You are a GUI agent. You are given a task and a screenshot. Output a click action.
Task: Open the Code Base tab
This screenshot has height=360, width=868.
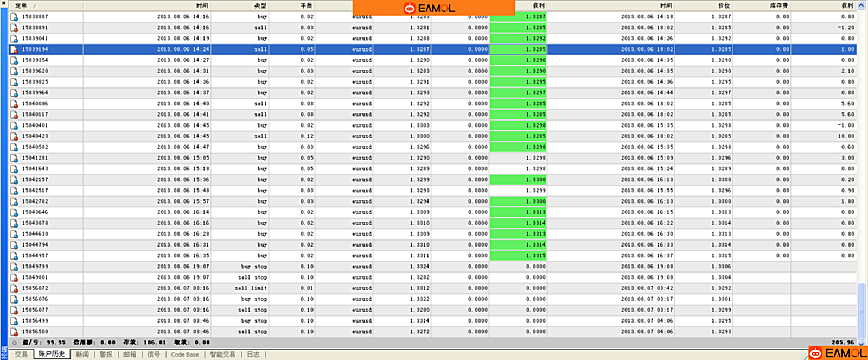185,355
